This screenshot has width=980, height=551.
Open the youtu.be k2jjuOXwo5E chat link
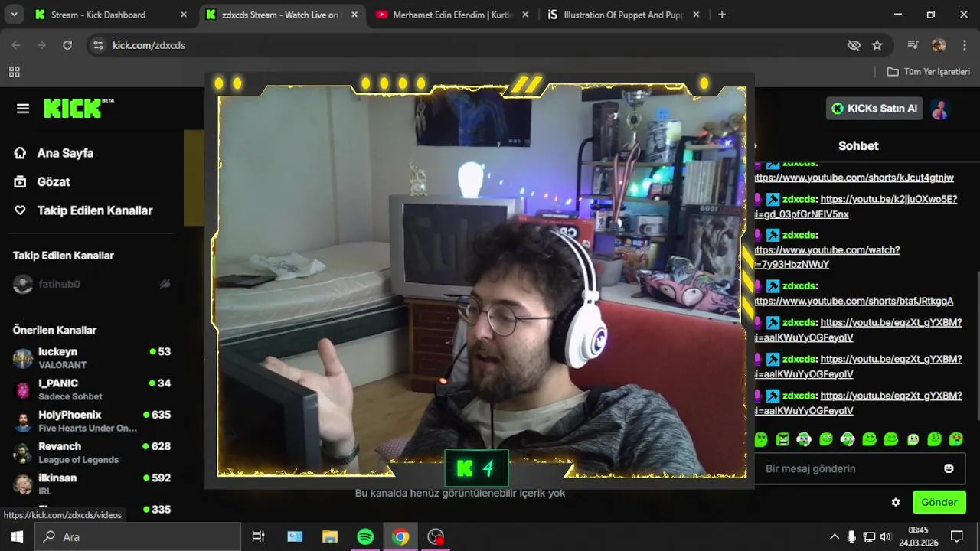pyautogui.click(x=888, y=199)
